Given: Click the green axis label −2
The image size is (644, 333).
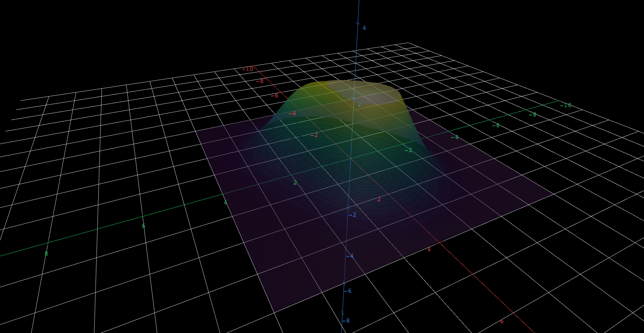Looking at the screenshot, I should click(408, 150).
